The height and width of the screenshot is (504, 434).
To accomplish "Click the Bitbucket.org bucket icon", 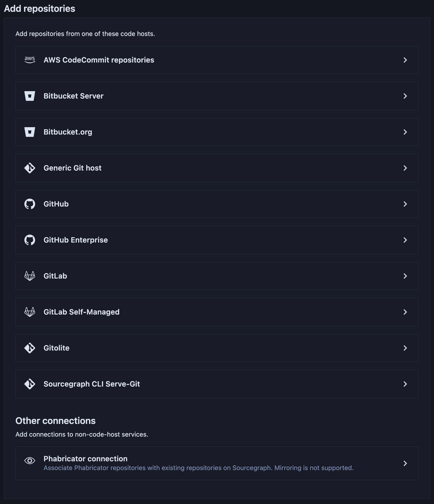I will (30, 132).
